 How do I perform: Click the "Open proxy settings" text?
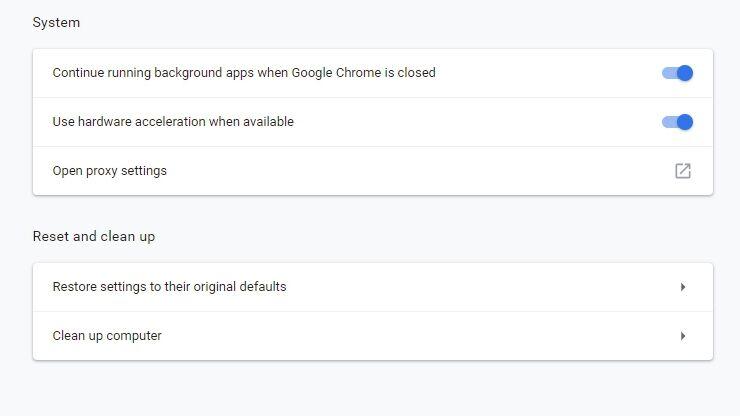point(109,171)
